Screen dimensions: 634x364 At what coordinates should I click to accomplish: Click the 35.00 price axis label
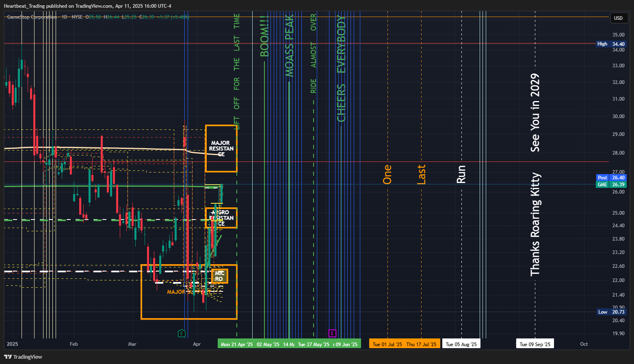tap(618, 35)
